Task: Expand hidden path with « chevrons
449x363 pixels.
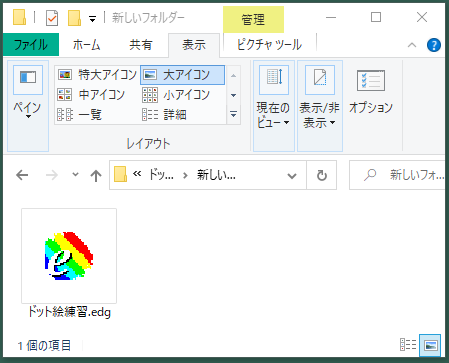Action: (137, 174)
